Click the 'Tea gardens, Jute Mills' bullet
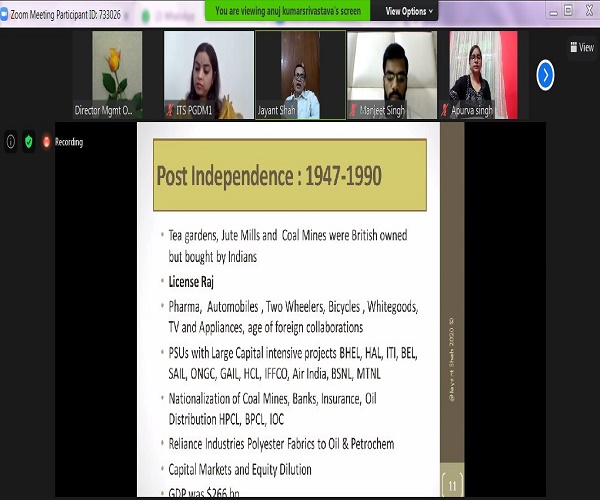Viewport: 600px width, 500px height. pyautogui.click(x=288, y=246)
